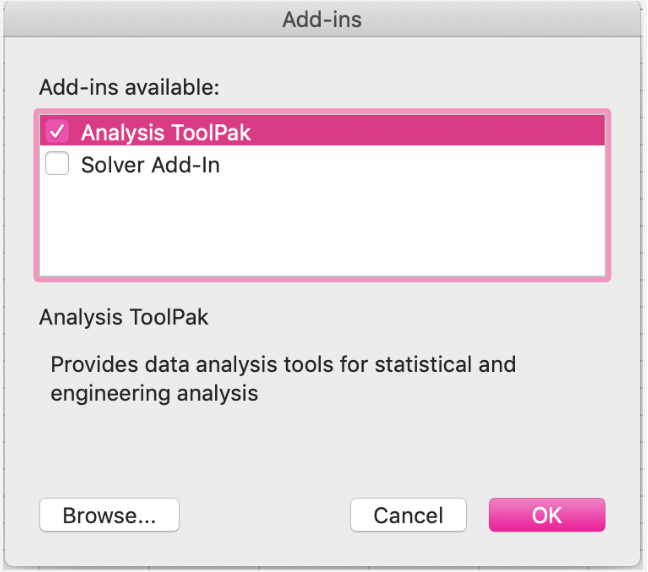
Task: Open the Browse... file dialog
Action: pyautogui.click(x=110, y=515)
